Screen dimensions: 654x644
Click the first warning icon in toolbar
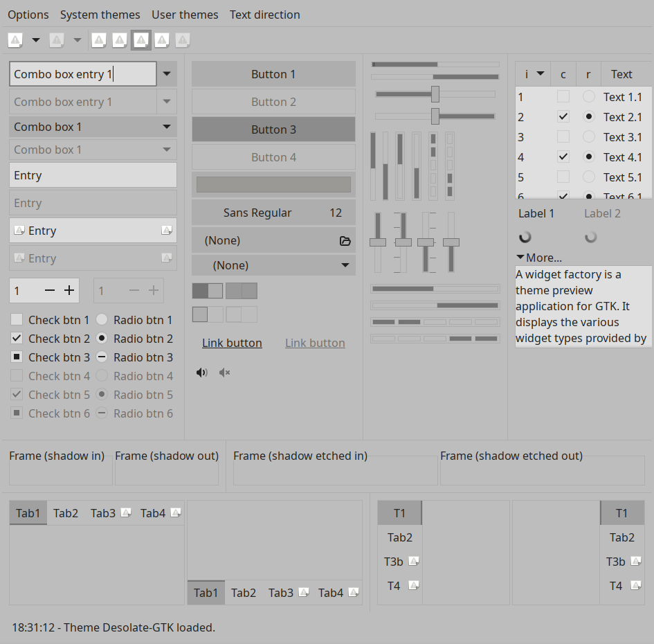tap(15, 40)
